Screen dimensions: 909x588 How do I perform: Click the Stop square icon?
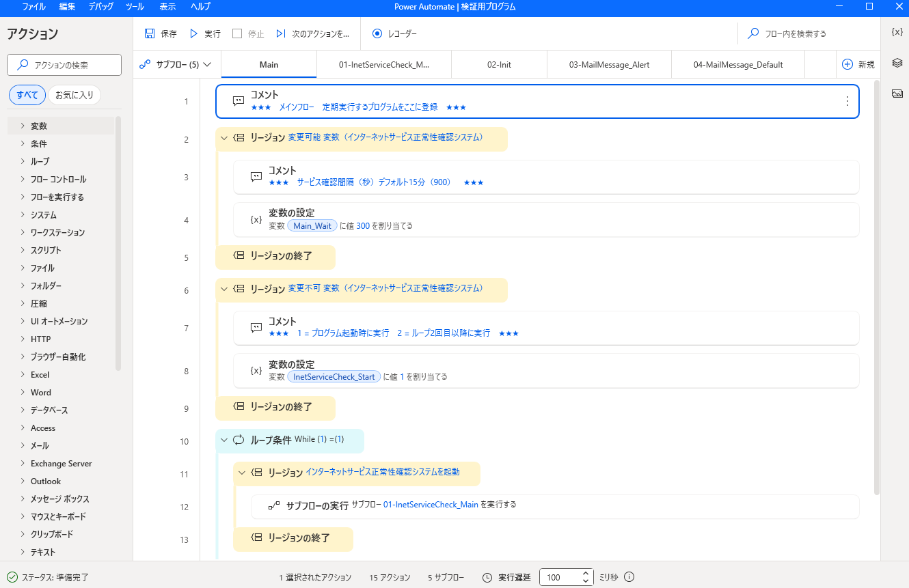coord(237,33)
